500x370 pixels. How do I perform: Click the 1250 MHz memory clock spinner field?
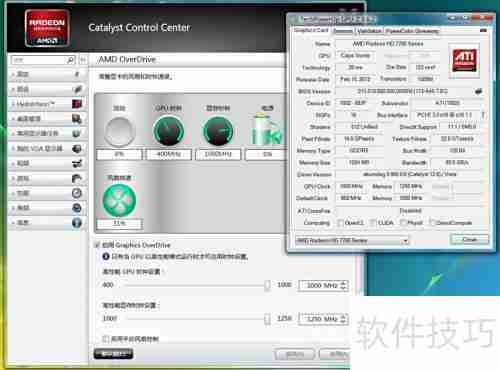coord(323,319)
